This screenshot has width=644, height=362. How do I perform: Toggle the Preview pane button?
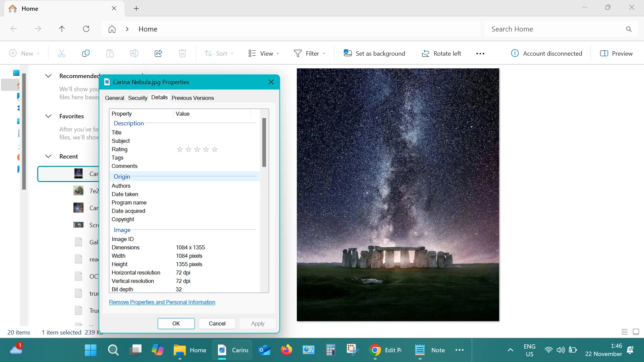[x=616, y=53]
